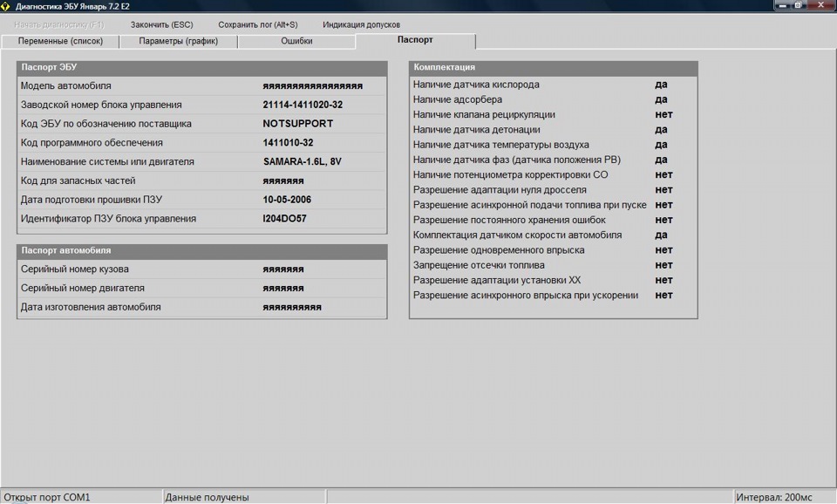Click ROM identifier I204DO57

284,218
